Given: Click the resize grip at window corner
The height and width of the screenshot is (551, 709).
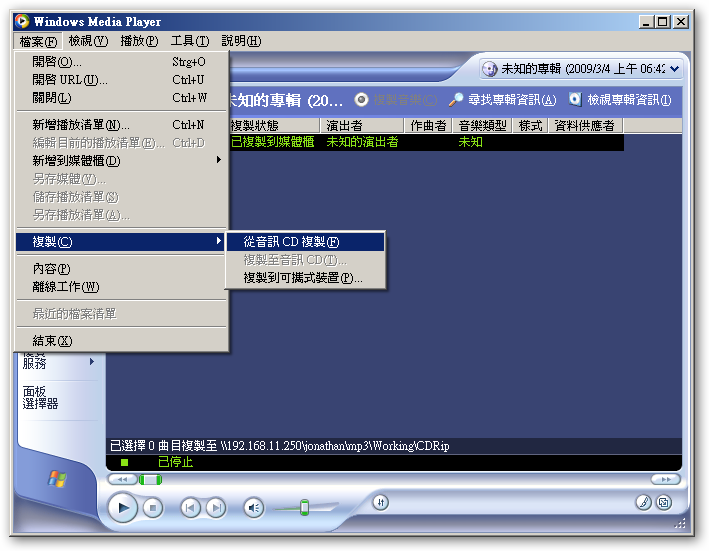Looking at the screenshot, I should (680, 523).
